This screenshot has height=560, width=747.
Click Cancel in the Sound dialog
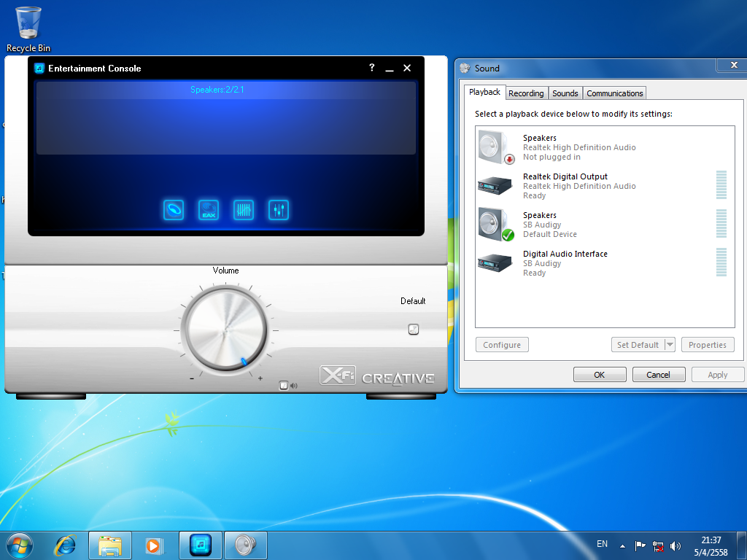coord(659,375)
